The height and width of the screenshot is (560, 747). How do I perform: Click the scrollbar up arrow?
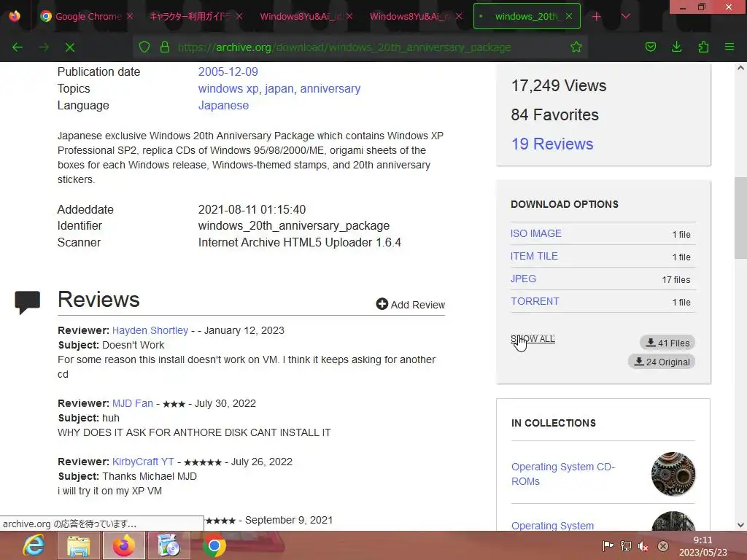740,68
